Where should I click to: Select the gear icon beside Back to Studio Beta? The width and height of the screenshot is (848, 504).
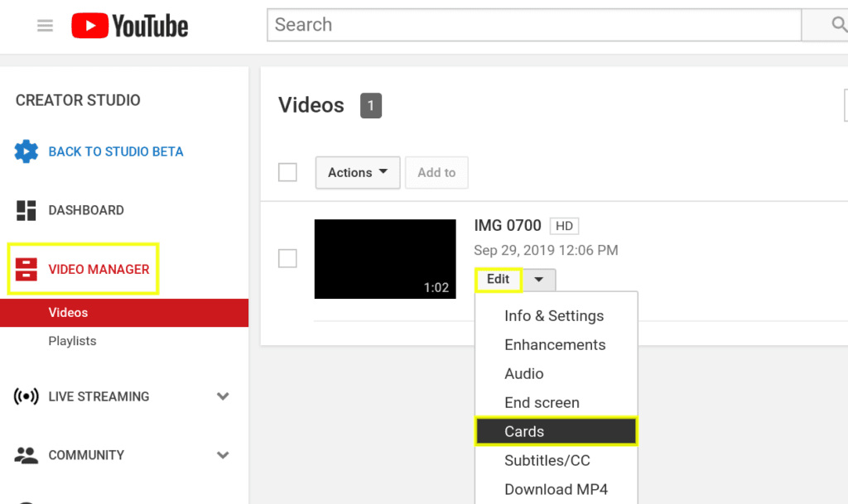(x=25, y=151)
